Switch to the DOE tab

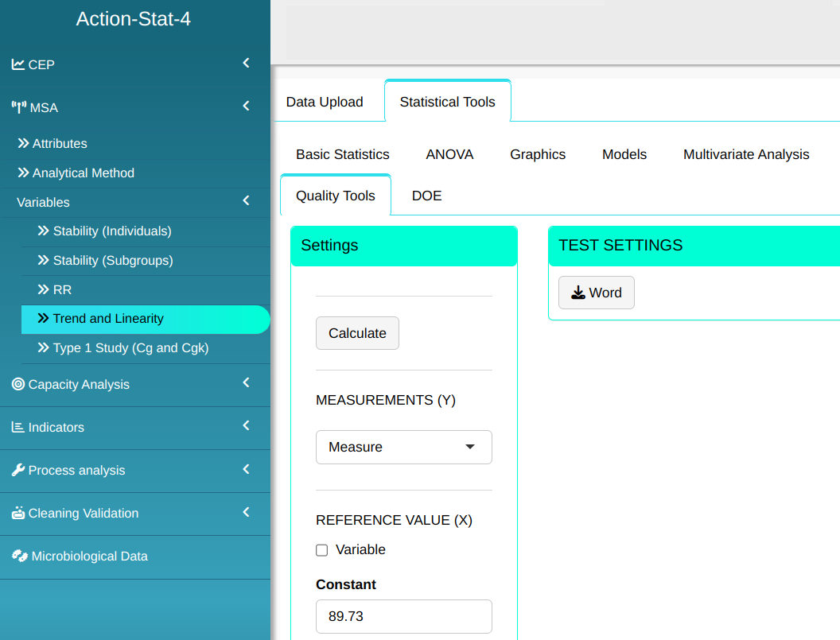point(426,196)
